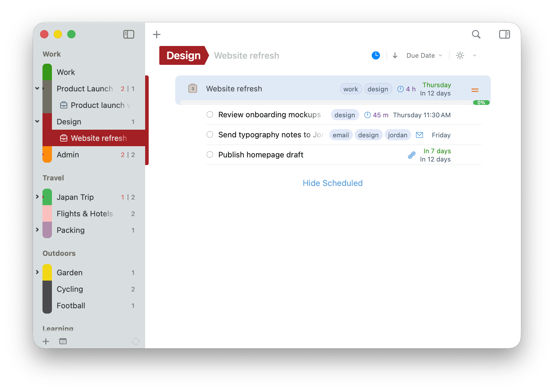Collapse the Product Launch sidebar group

(37, 88)
